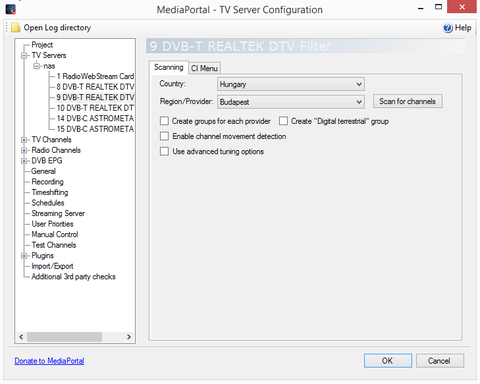Open the Recording settings item
This screenshot has height=384, width=480.
47,182
